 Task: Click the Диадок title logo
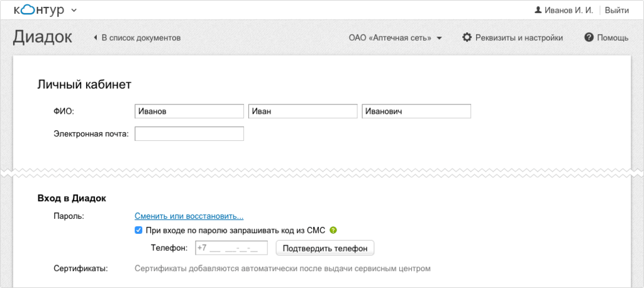[x=42, y=37]
